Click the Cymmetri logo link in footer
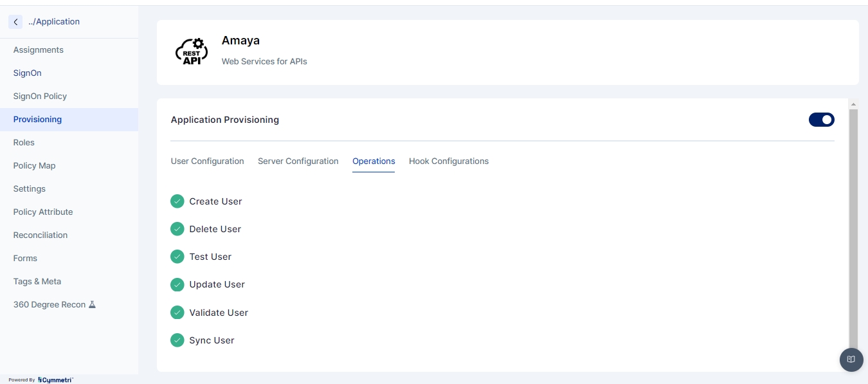The image size is (868, 384). [x=55, y=380]
